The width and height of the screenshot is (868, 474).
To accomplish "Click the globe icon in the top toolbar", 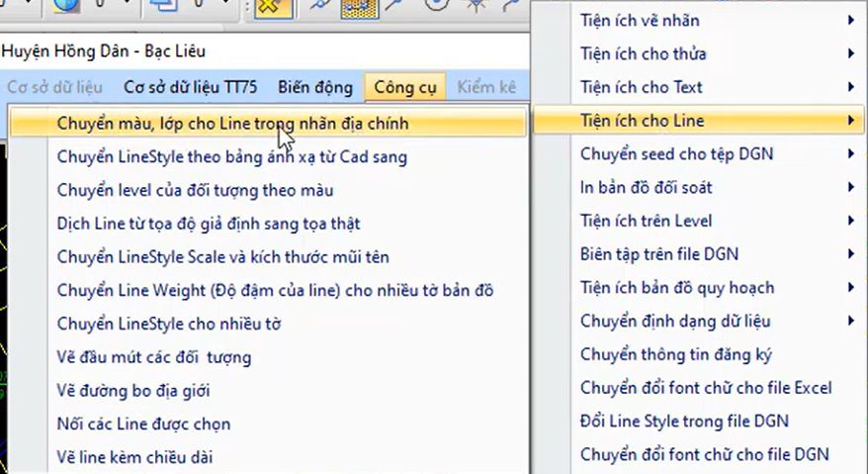I will [65, 6].
